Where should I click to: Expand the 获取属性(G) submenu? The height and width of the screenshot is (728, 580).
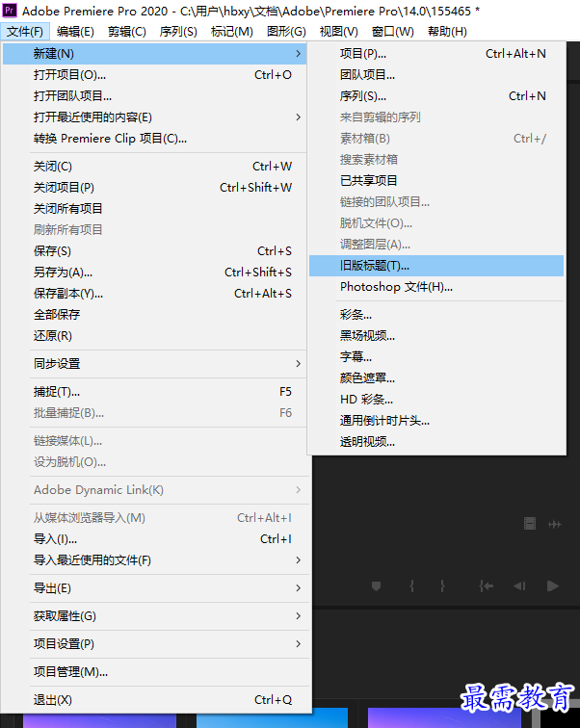pyautogui.click(x=155, y=616)
